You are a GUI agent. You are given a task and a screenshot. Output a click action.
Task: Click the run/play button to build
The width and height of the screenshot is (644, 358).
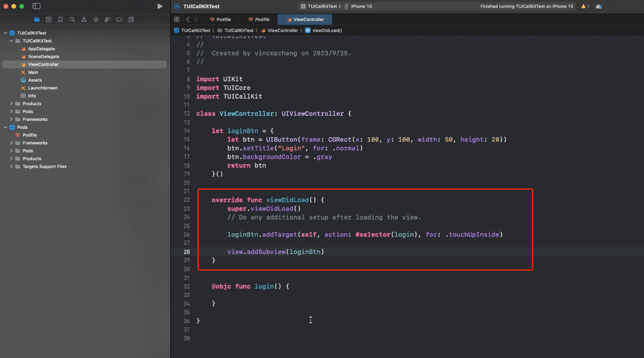(160, 6)
